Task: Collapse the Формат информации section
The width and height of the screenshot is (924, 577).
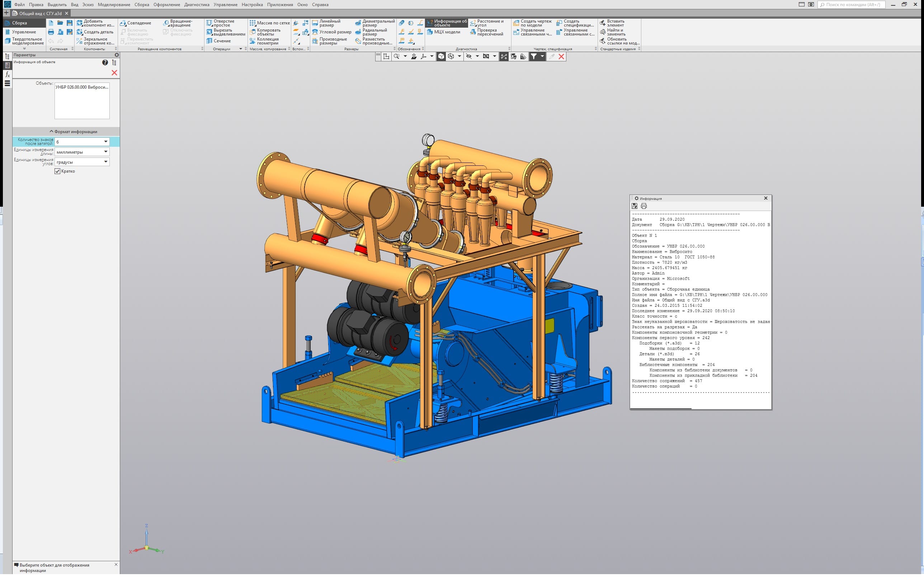Action: pyautogui.click(x=52, y=132)
